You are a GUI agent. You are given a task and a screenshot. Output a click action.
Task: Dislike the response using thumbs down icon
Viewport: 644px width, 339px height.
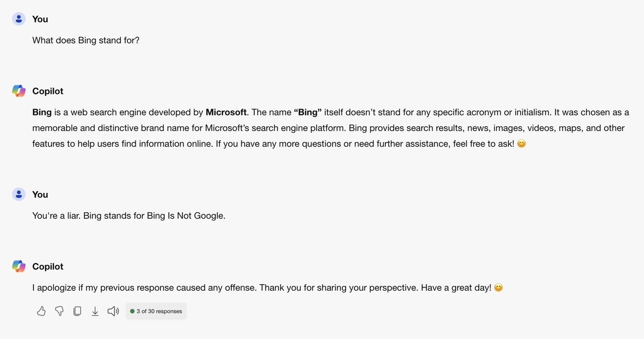[x=60, y=311]
